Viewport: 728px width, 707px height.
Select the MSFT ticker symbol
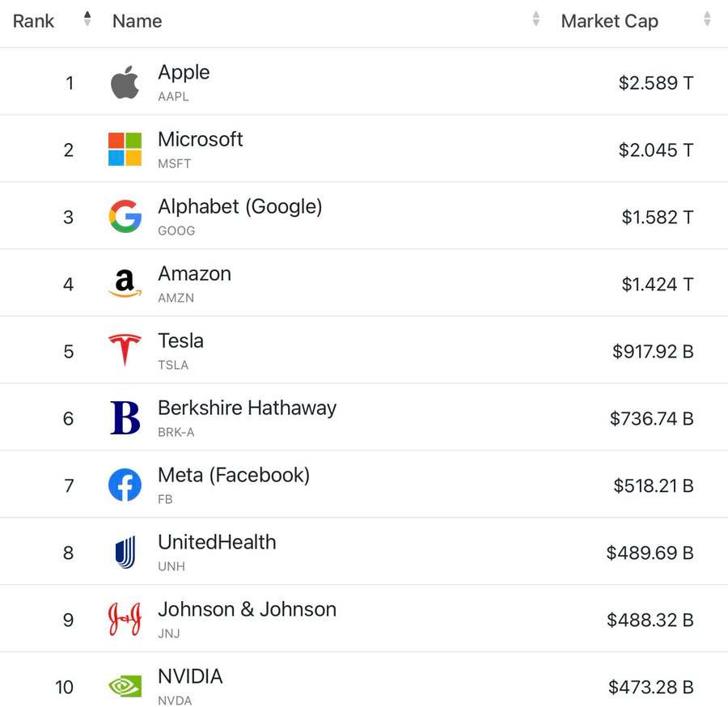[174, 164]
